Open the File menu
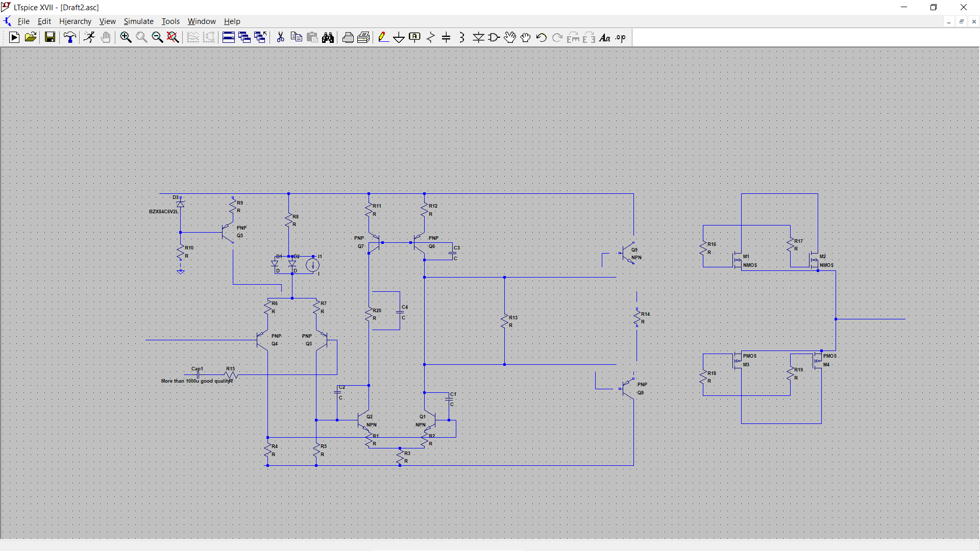Screen dimensions: 980x551 pyautogui.click(x=23, y=21)
